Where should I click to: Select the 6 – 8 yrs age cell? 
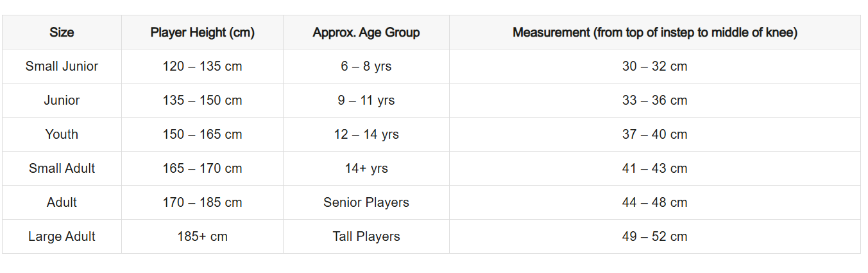366,66
